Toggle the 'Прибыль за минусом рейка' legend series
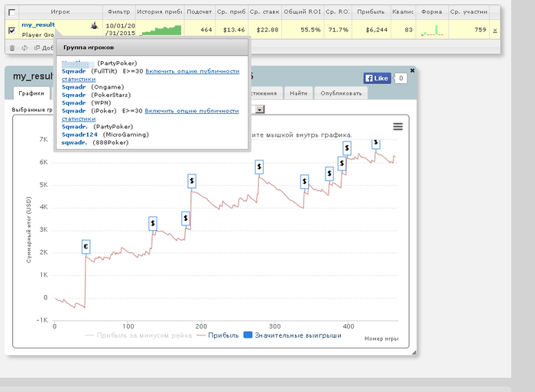The width and height of the screenshot is (535, 392). (138, 335)
